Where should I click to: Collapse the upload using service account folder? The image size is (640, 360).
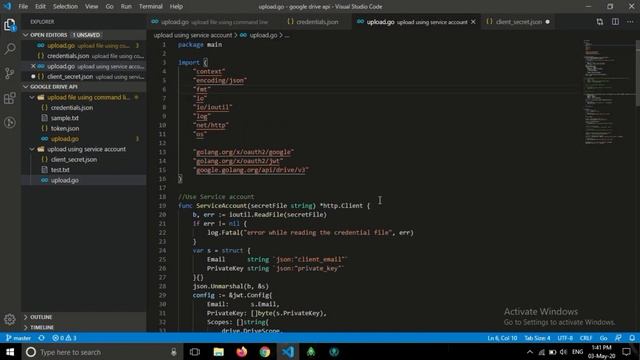[x=84, y=149]
